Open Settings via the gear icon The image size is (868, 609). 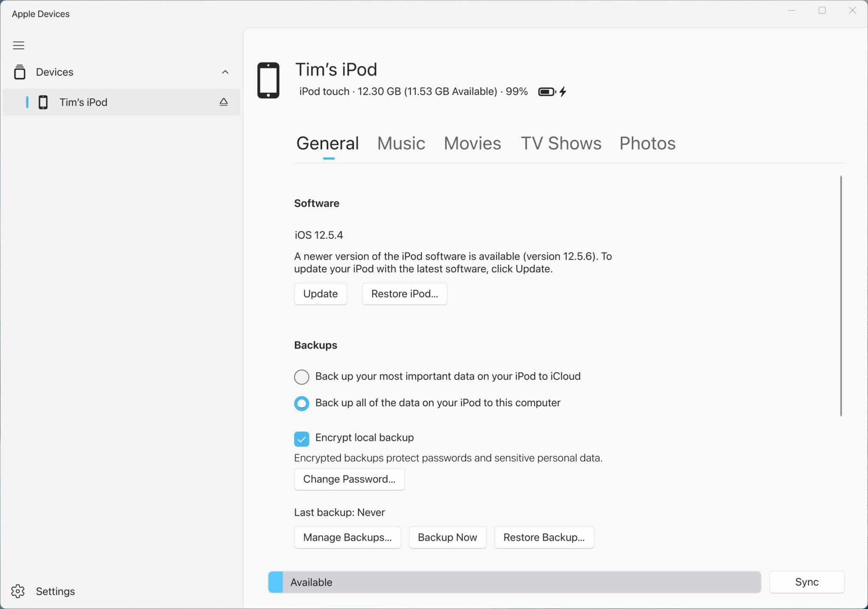tap(18, 591)
